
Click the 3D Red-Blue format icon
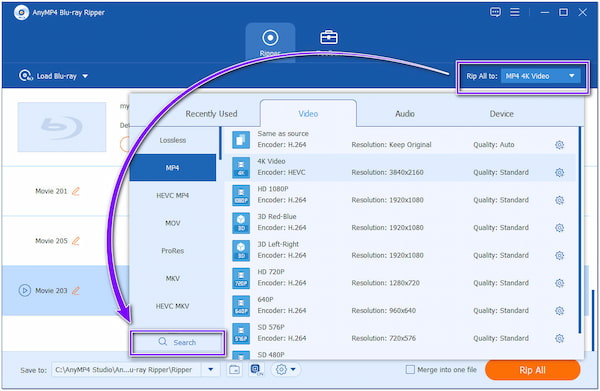pyautogui.click(x=241, y=223)
